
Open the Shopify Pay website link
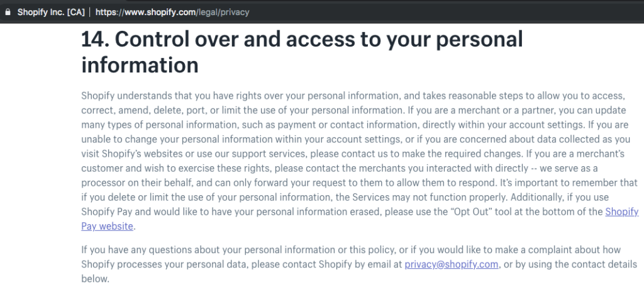tap(622, 212)
